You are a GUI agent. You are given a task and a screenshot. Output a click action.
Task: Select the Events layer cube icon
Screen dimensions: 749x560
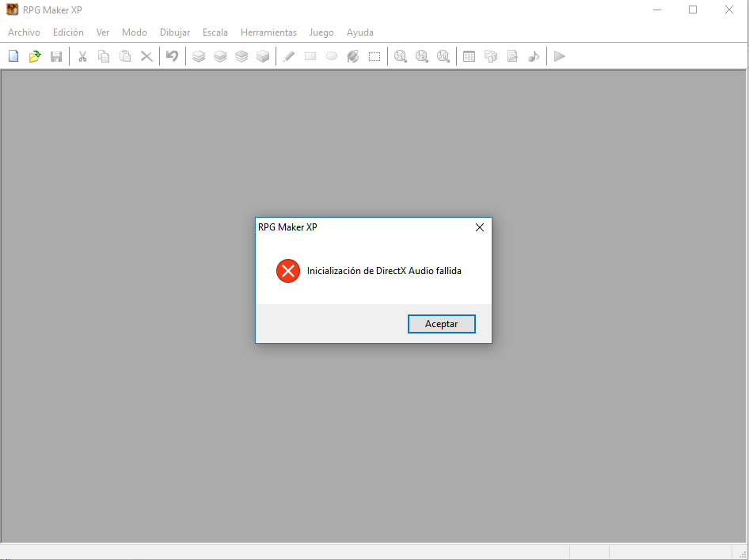[263, 56]
